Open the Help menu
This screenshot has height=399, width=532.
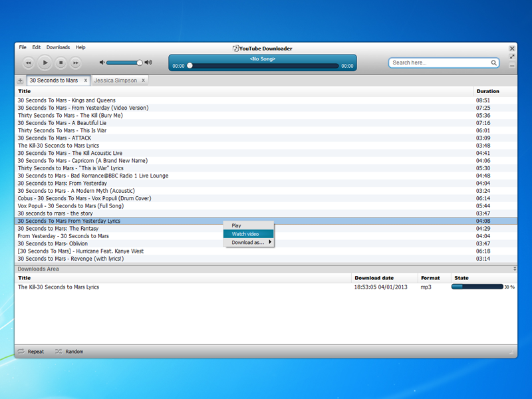tap(80, 47)
